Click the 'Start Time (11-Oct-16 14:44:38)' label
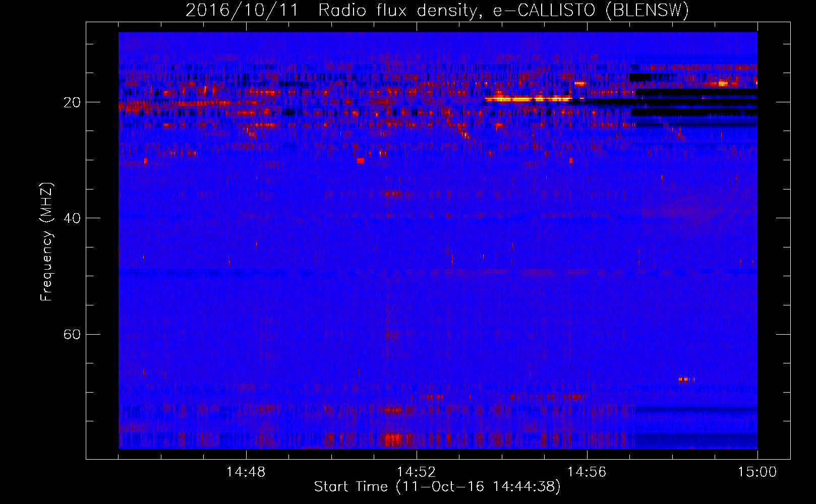The image size is (816, 504). coord(437,487)
